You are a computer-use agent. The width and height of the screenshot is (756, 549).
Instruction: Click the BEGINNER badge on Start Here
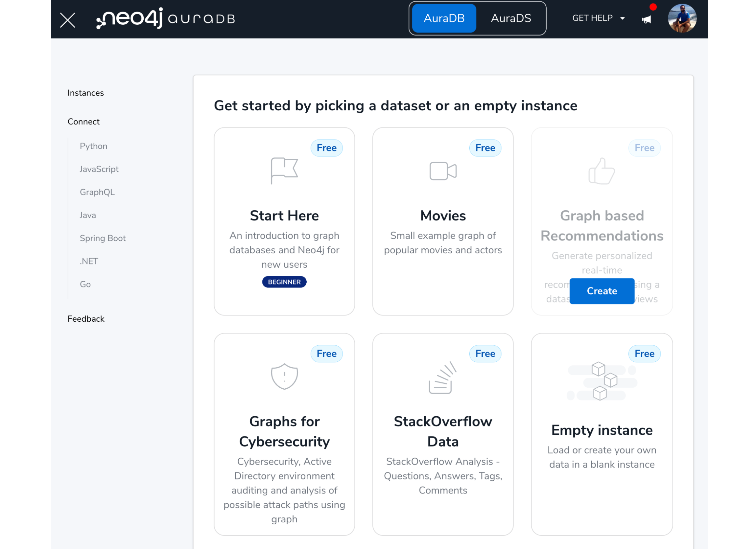(284, 282)
